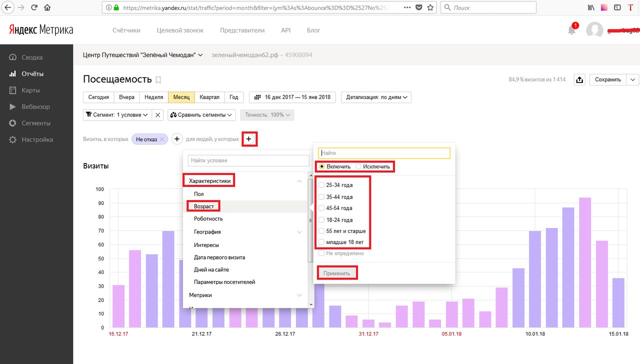This screenshot has width=640, height=364.
Task: Click the Яндекс Метрика logo
Action: (x=41, y=30)
